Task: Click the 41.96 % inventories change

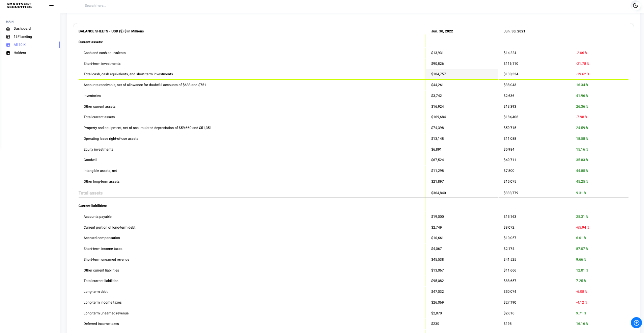Action: coord(582,96)
